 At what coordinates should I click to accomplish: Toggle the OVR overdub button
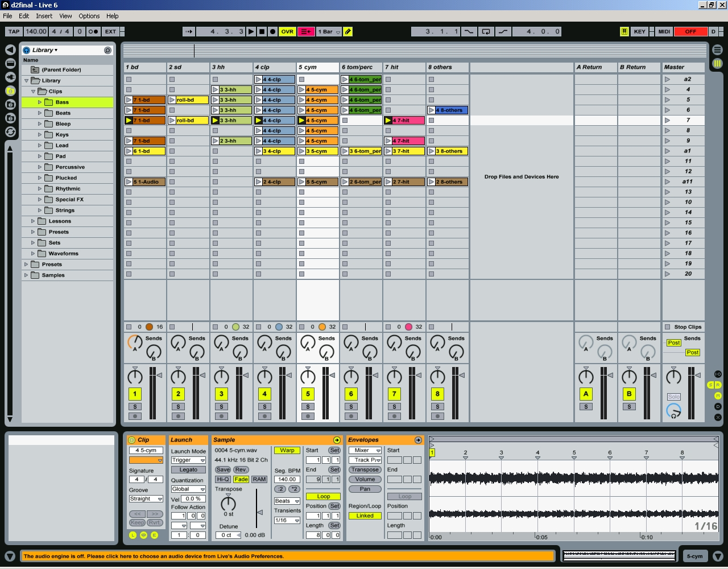[287, 31]
